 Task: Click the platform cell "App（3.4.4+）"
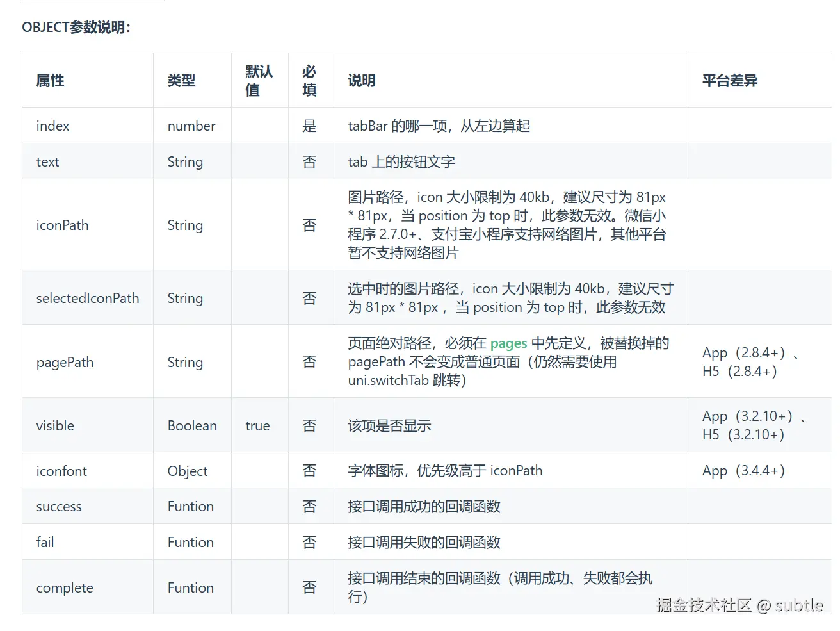click(743, 471)
